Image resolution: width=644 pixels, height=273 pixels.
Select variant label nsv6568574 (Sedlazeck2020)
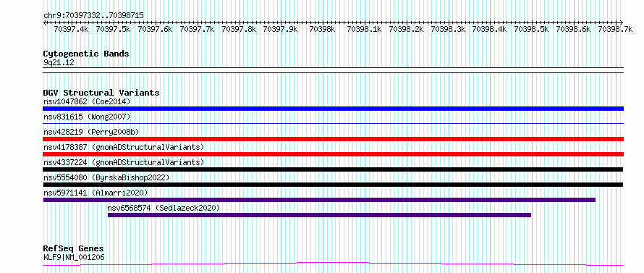(x=164, y=208)
